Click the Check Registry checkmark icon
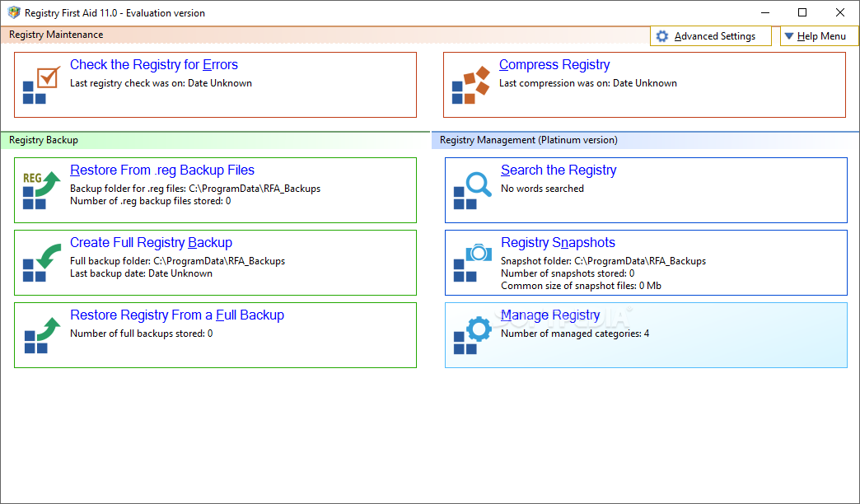Viewport: 860px width, 504px height. click(x=42, y=85)
